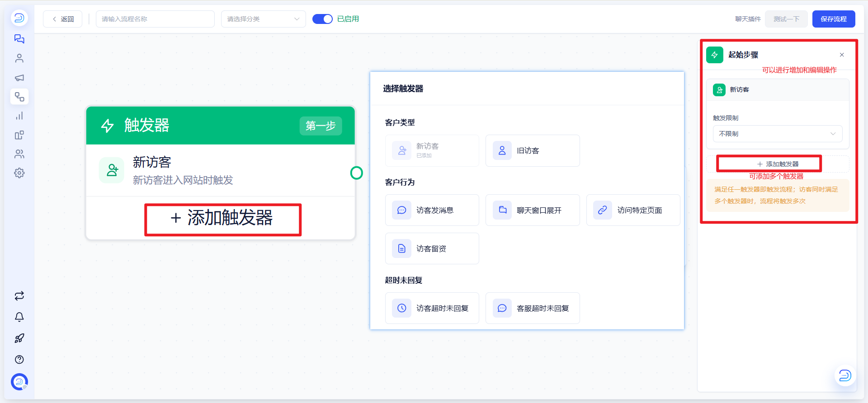Viewport: 868px width, 403px height.
Task: Click the disabled 新访客 已添加 option
Action: coord(432,150)
